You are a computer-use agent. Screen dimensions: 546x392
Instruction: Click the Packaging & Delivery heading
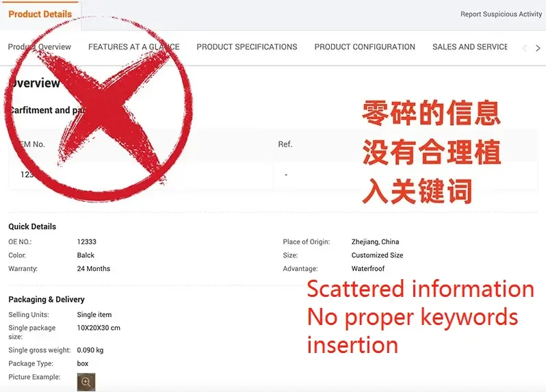click(47, 300)
